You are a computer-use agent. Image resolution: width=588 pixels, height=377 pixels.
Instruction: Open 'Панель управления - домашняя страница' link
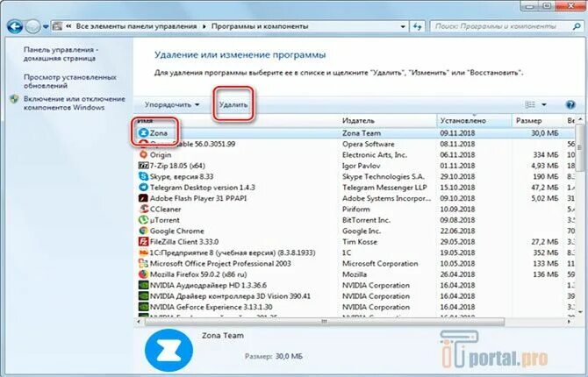tap(61, 54)
